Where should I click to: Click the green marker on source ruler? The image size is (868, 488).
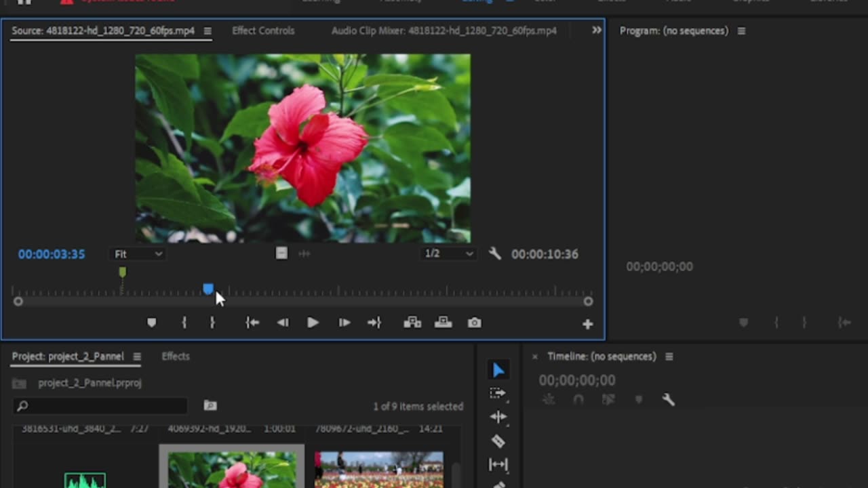(x=122, y=272)
